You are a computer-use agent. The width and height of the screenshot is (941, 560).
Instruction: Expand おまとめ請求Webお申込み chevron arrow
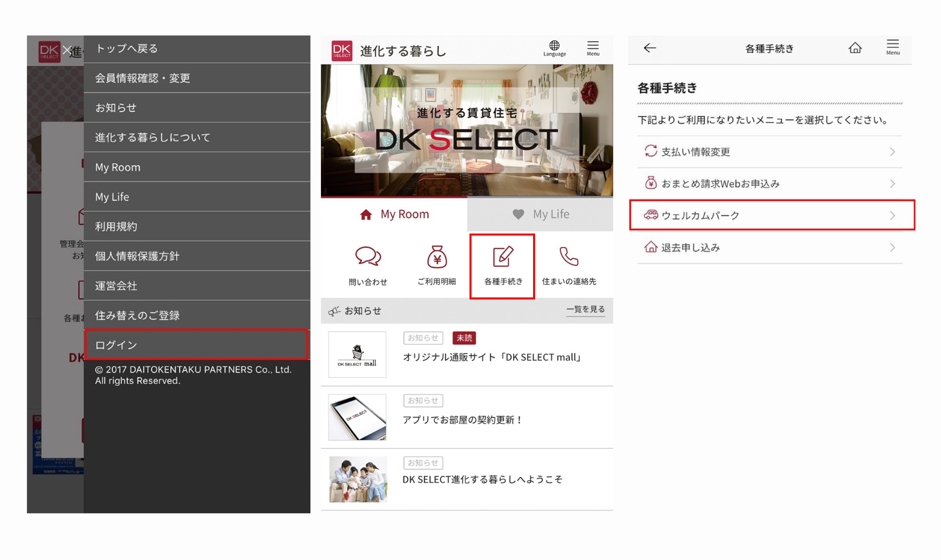(892, 184)
